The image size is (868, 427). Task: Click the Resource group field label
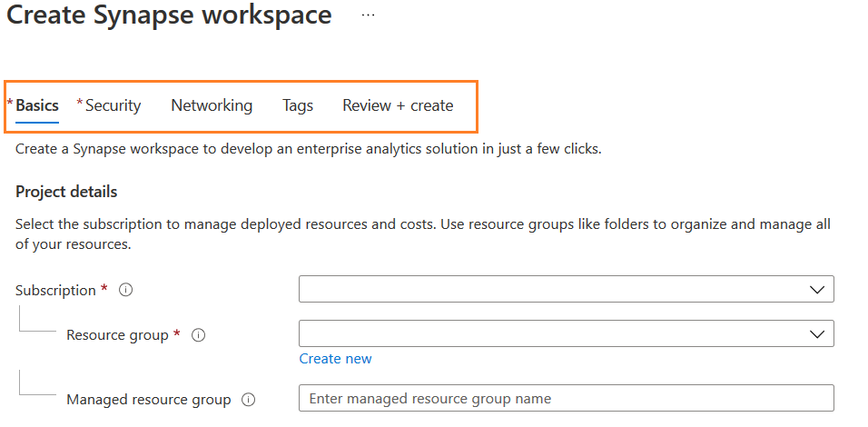pyautogui.click(x=117, y=335)
